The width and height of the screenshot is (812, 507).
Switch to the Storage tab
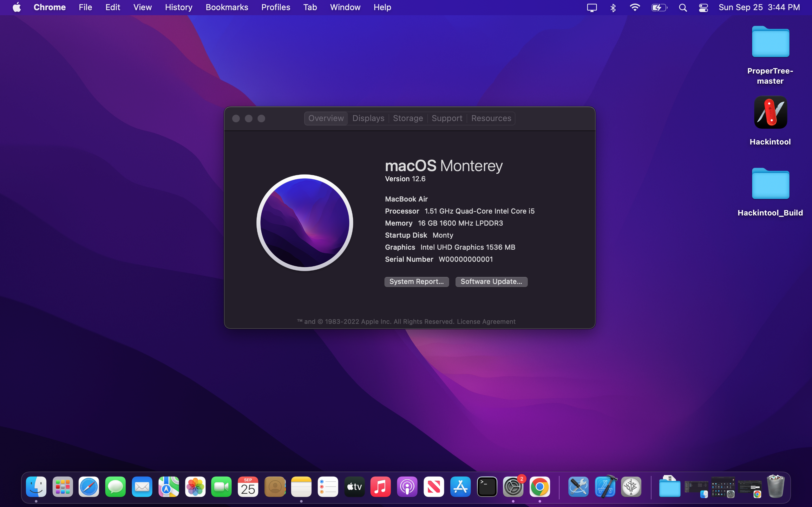click(408, 119)
